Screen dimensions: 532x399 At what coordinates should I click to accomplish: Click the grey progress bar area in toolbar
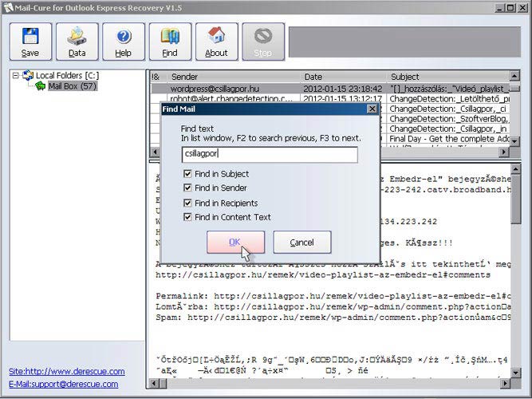coord(404,41)
